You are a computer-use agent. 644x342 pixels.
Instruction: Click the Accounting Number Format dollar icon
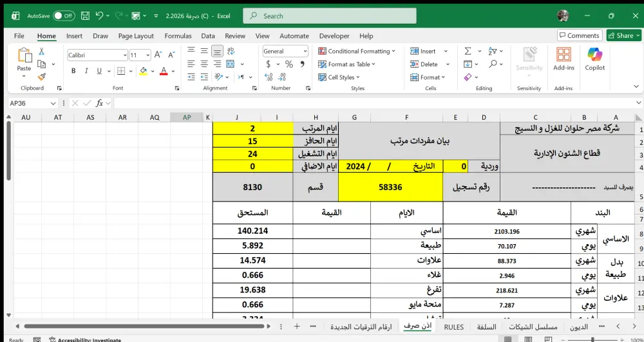tap(268, 64)
